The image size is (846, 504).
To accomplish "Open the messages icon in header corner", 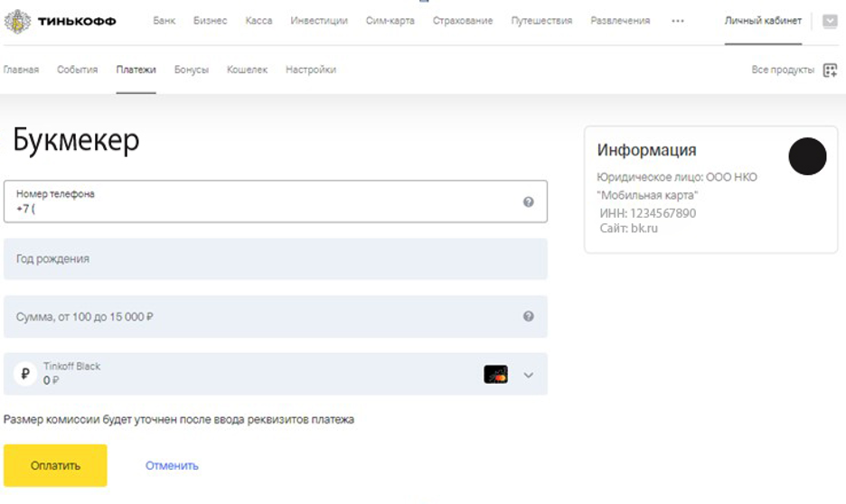I will (830, 22).
